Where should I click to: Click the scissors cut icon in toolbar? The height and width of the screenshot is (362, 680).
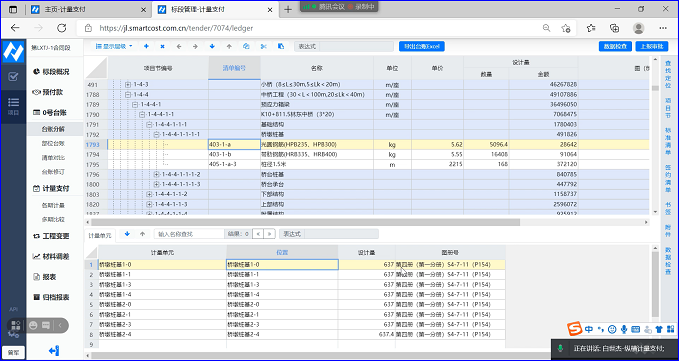coord(263,46)
